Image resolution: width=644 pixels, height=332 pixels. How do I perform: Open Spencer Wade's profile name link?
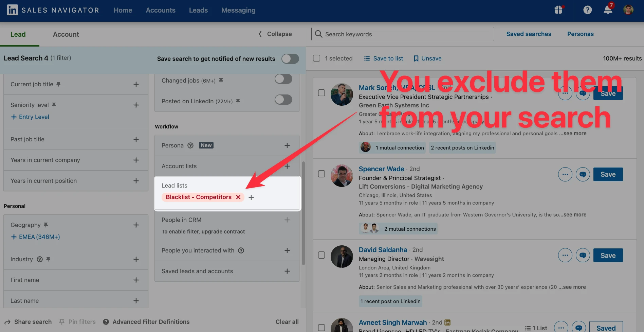(382, 169)
